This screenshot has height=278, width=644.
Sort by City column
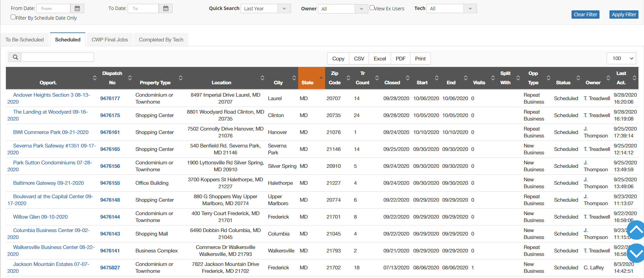[x=282, y=78]
